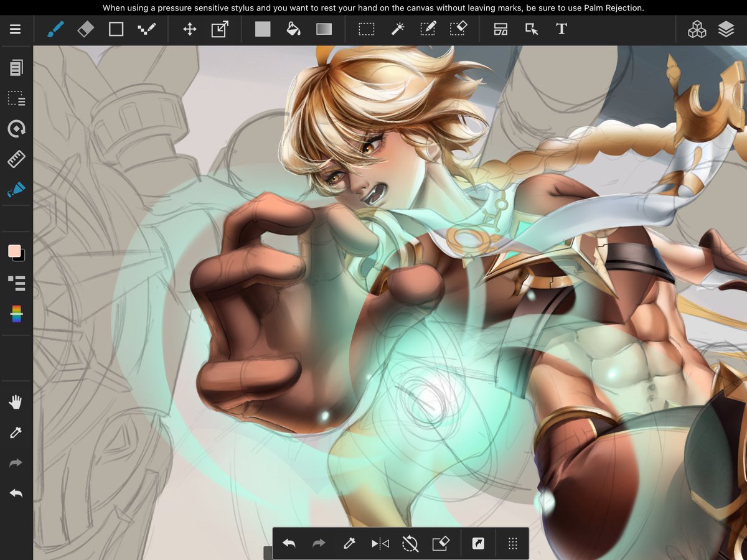
Task: Select the Text tool
Action: 561,29
